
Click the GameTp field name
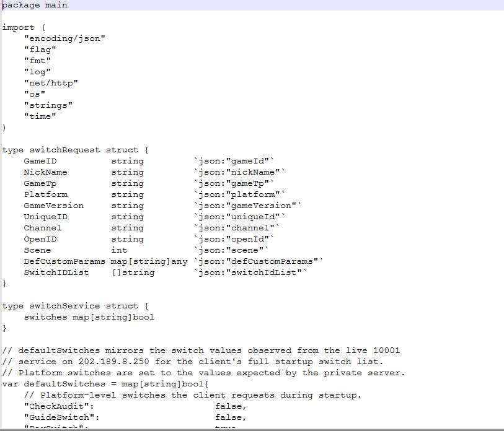(40, 183)
